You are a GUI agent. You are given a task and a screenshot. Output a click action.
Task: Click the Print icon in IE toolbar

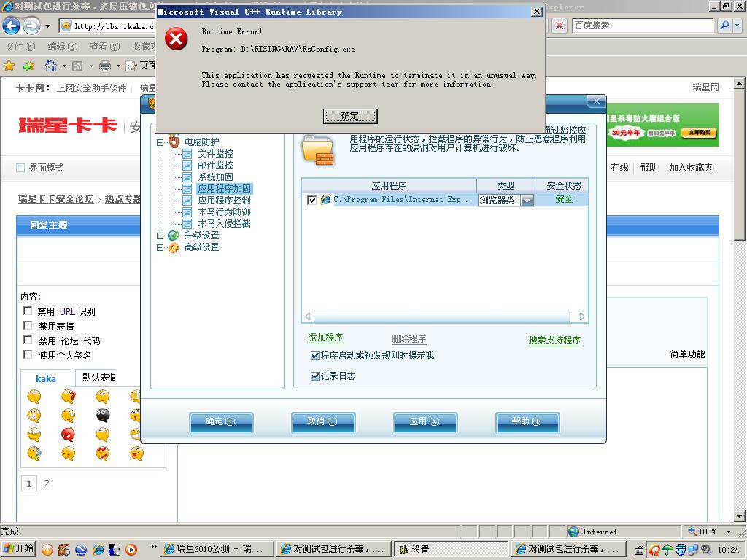click(x=105, y=66)
